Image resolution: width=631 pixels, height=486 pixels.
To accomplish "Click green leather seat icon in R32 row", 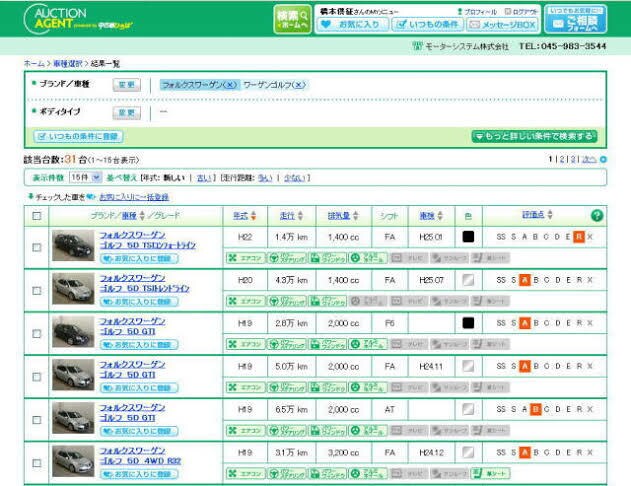I will click(490, 474).
